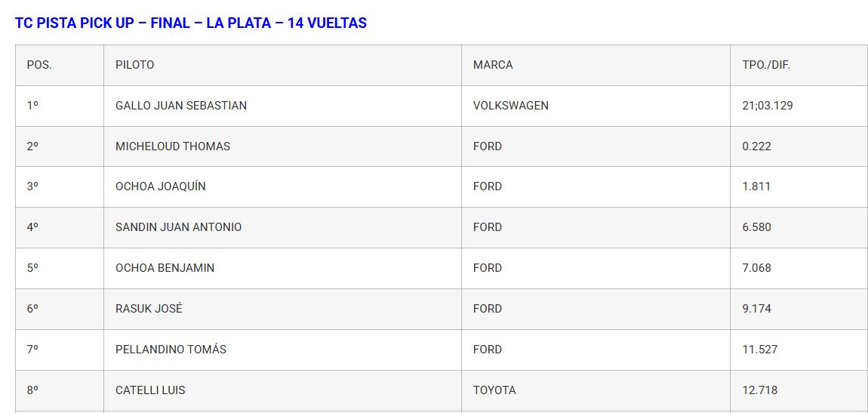868x413 pixels.
Task: Click the 6.580 time difference cell
Action: (x=756, y=227)
